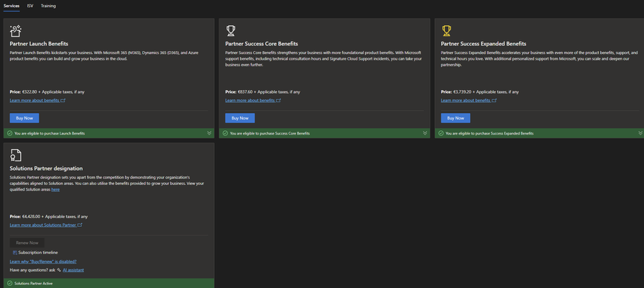Open Learn more about benefits under Success Core
This screenshot has width=644, height=288.
251,100
